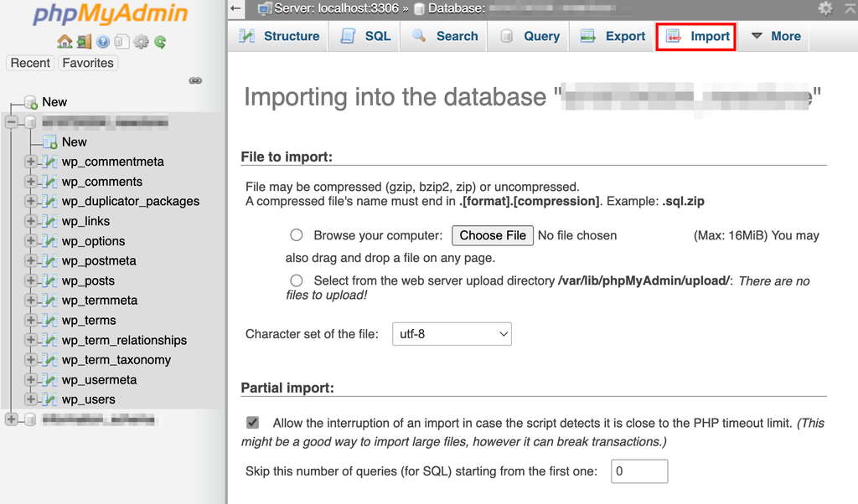Image resolution: width=858 pixels, height=504 pixels.
Task: Expand the wp_comments tree node
Action: pos(31,182)
